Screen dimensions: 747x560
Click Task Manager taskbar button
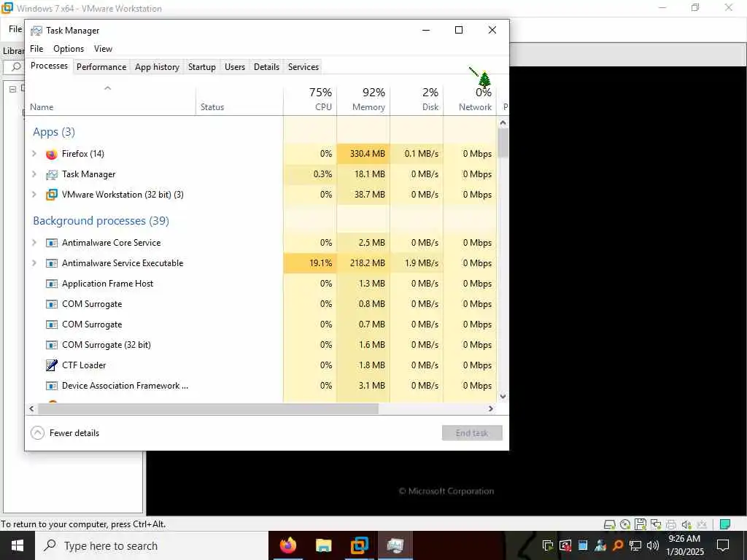[395, 545]
